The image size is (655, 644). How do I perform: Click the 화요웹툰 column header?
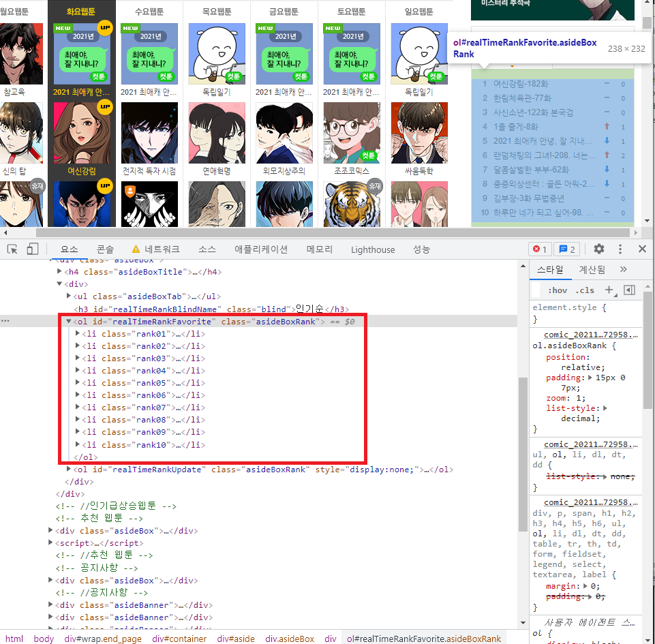pos(81,12)
